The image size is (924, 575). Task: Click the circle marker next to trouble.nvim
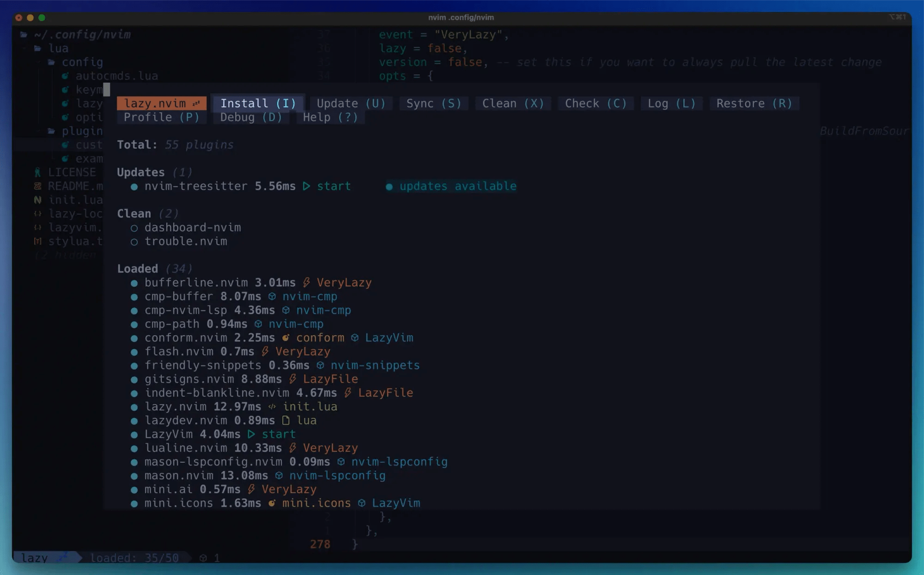[x=134, y=241]
